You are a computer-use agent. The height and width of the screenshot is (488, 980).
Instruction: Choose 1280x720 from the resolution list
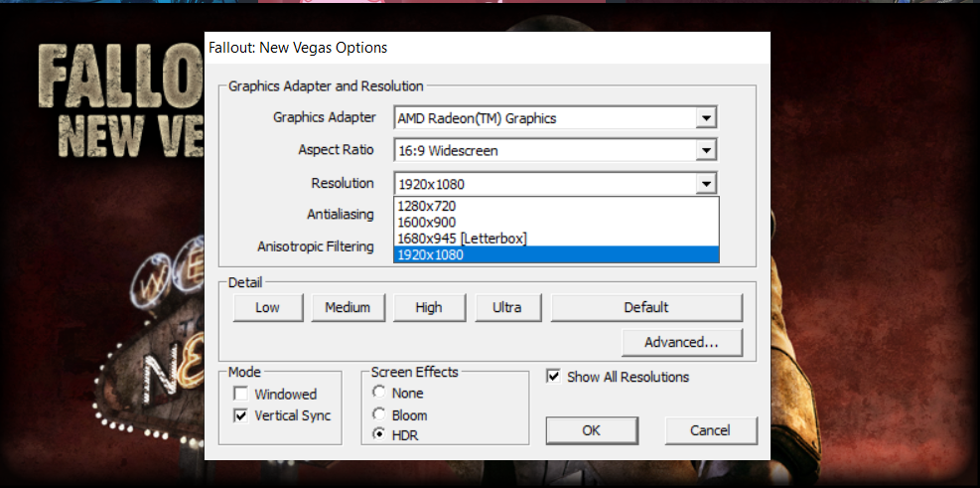point(556,206)
